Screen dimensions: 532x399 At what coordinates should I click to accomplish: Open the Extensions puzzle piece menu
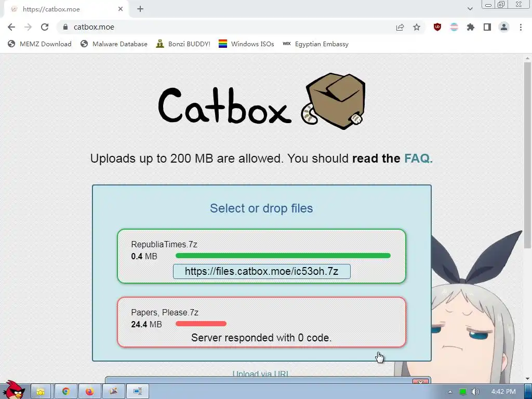471,27
